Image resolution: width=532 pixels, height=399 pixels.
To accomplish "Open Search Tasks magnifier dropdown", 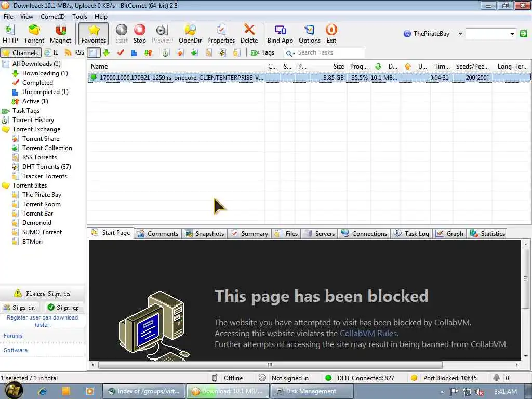I will pos(290,54).
